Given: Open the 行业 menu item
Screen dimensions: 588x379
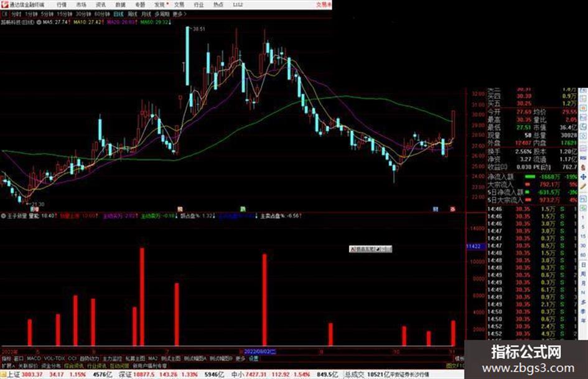Looking at the screenshot, I should tap(198, 5).
